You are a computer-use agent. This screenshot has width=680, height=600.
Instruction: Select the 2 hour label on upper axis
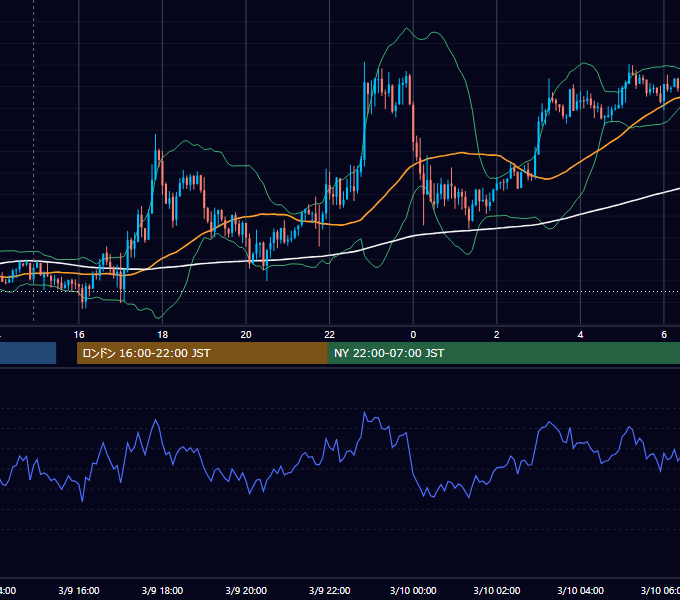point(497,335)
